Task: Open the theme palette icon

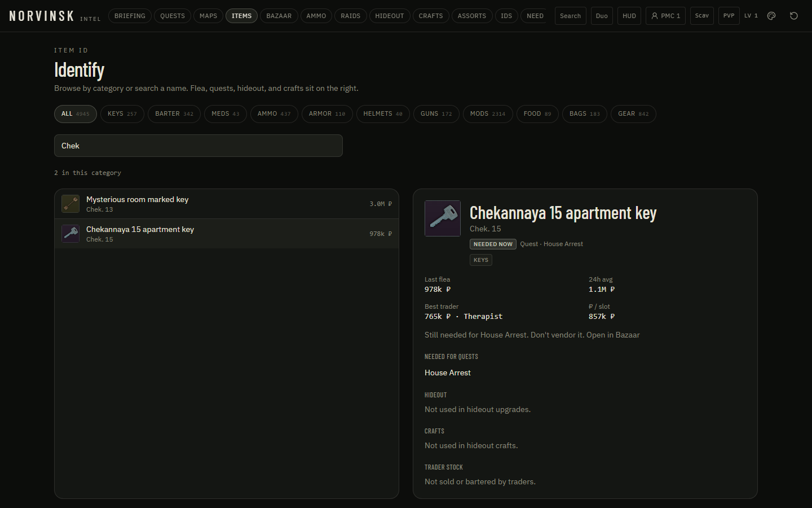Action: pyautogui.click(x=771, y=16)
